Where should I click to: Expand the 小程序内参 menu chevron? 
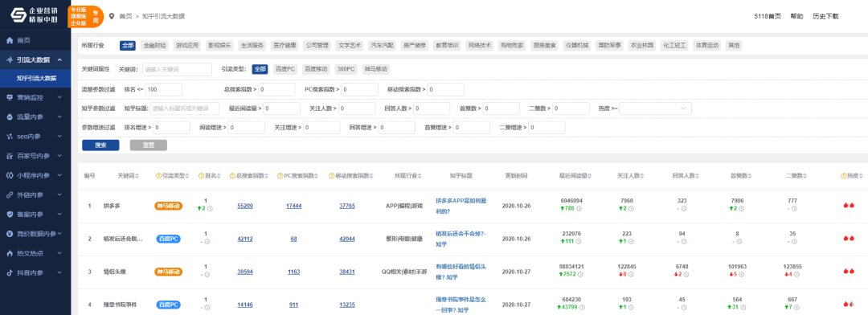(x=59, y=175)
